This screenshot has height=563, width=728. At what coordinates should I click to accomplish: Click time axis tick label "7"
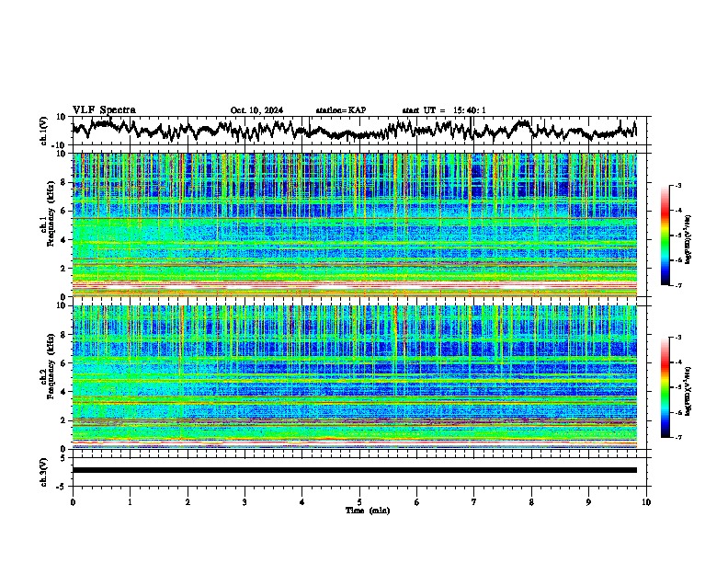[474, 502]
